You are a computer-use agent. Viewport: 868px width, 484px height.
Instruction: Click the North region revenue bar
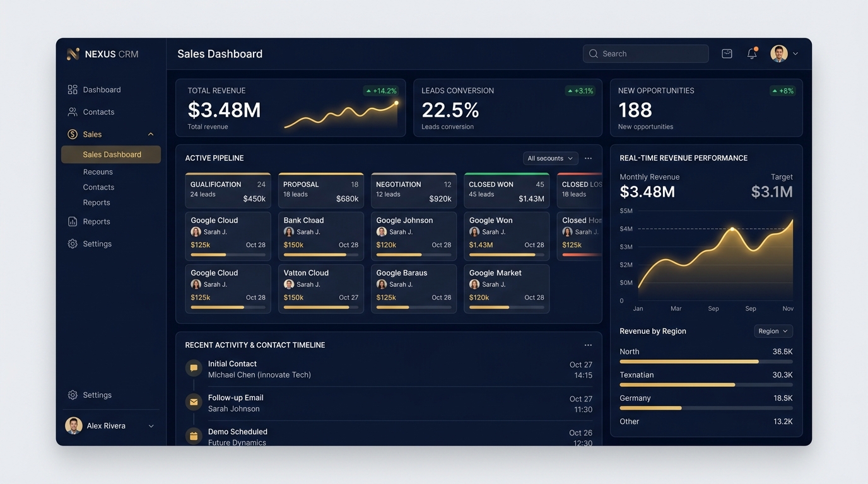coord(706,362)
